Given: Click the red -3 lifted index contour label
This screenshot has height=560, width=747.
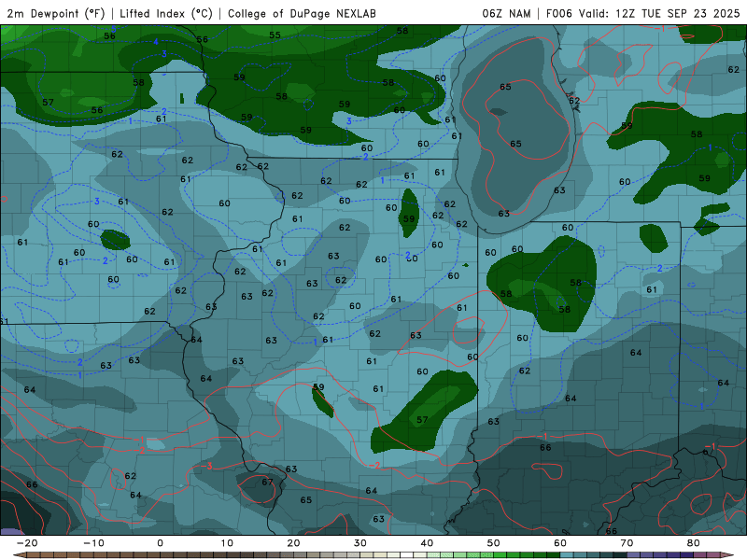Looking at the screenshot, I should click(206, 466).
